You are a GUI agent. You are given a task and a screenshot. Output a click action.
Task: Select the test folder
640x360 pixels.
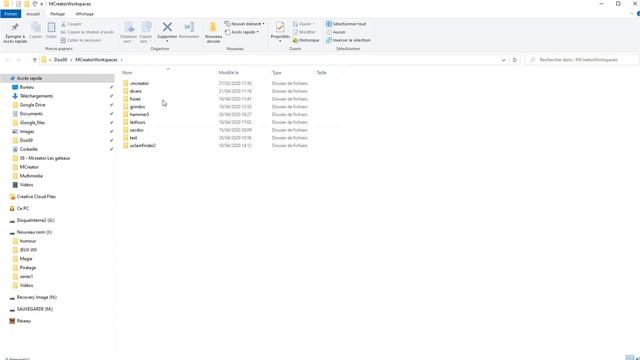pos(133,138)
